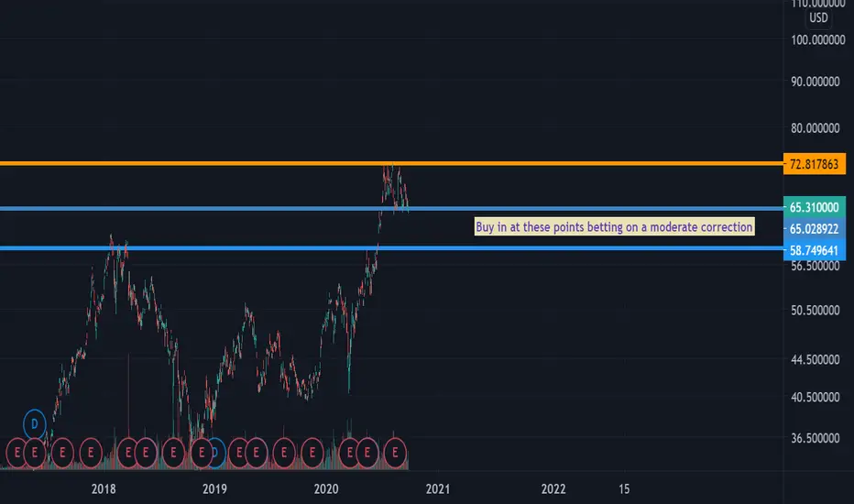Image resolution: width=854 pixels, height=504 pixels.
Task: Open the USD currency selector
Action: (x=818, y=18)
